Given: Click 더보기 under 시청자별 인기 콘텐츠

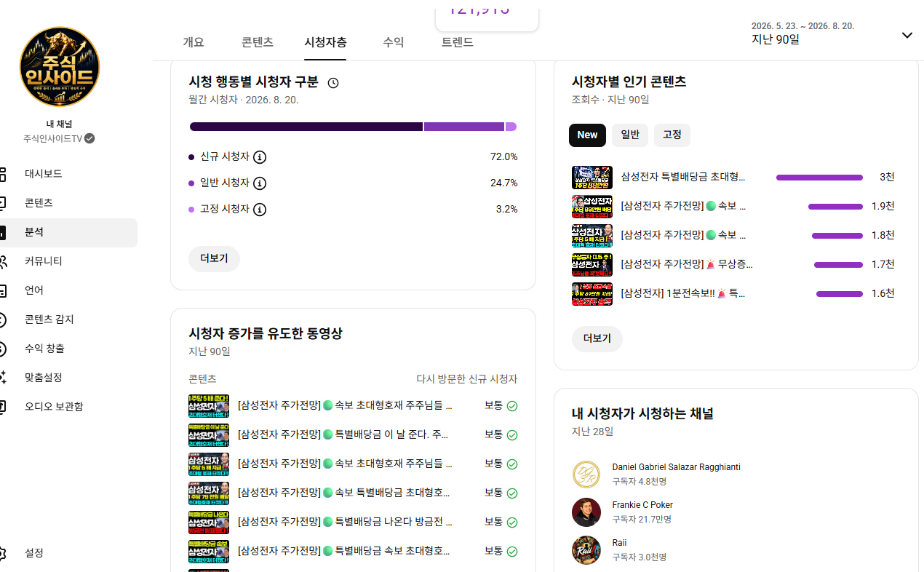Looking at the screenshot, I should (597, 339).
